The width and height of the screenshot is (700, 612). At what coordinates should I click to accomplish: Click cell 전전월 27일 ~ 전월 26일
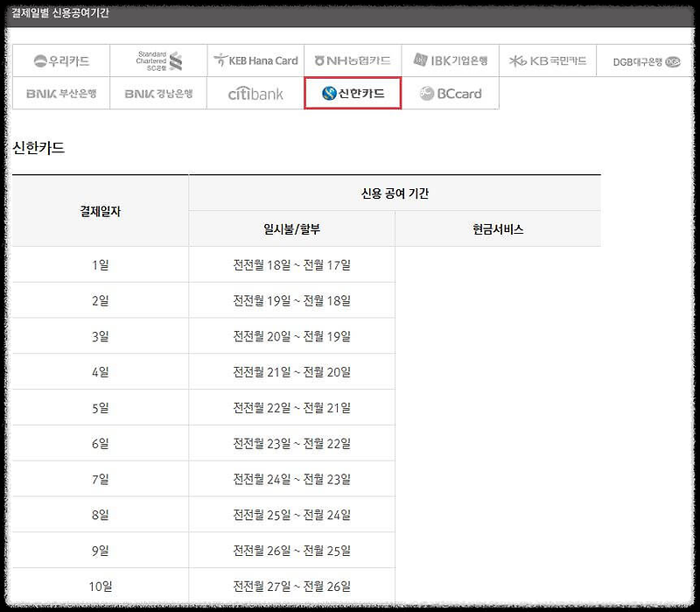click(x=292, y=586)
